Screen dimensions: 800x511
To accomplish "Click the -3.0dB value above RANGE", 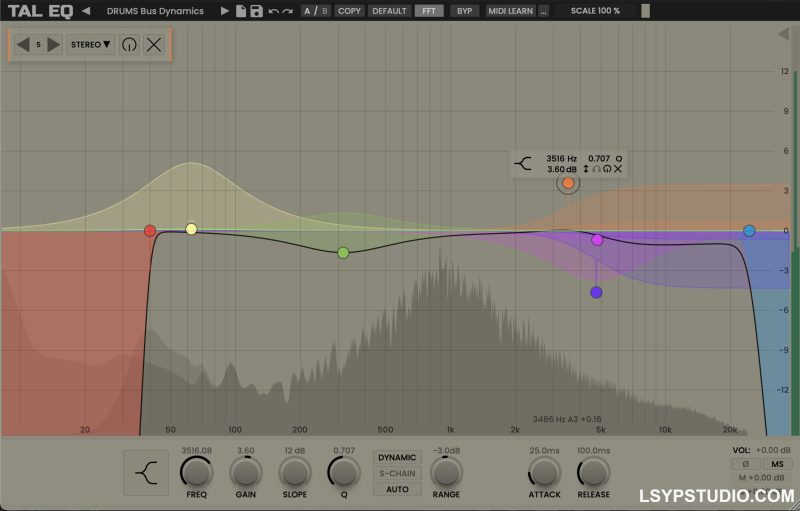I will click(x=446, y=450).
